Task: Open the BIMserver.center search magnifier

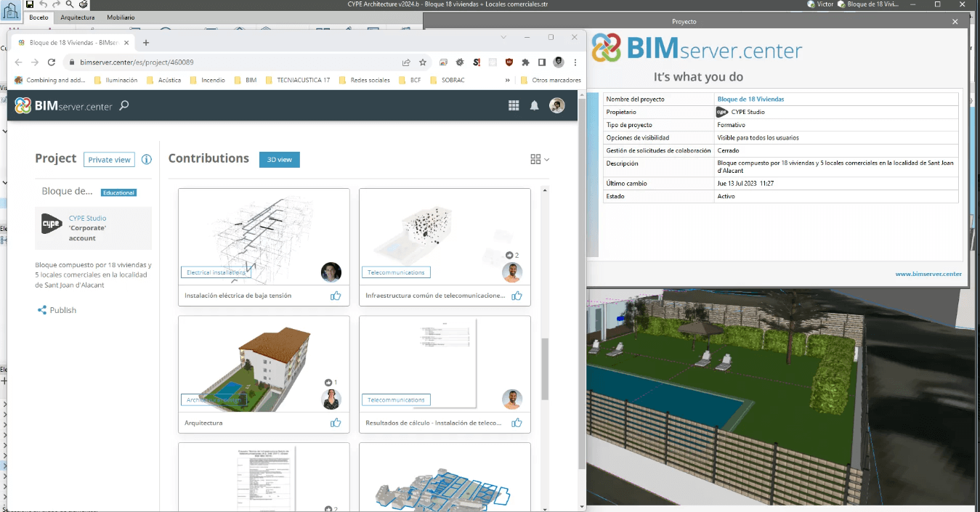Action: 124,106
